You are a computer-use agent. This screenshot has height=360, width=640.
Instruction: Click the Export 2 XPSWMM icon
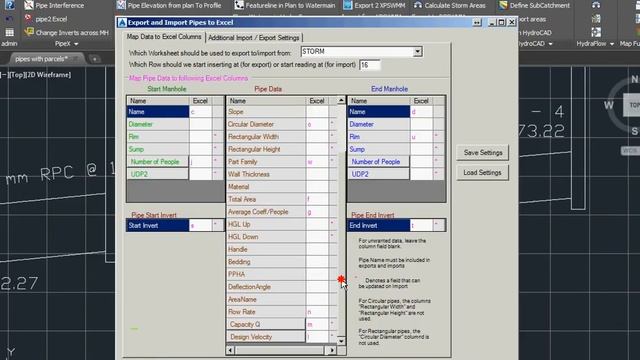(x=348, y=5)
